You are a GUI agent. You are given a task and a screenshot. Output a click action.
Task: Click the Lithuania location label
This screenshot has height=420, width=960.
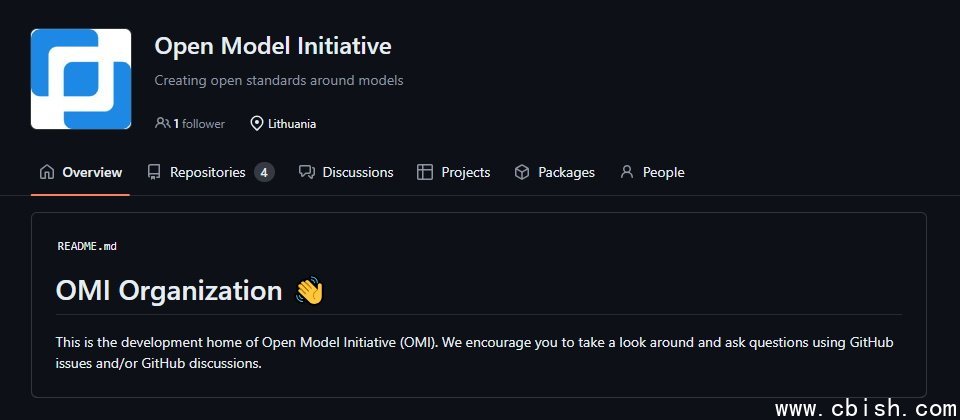coord(292,124)
